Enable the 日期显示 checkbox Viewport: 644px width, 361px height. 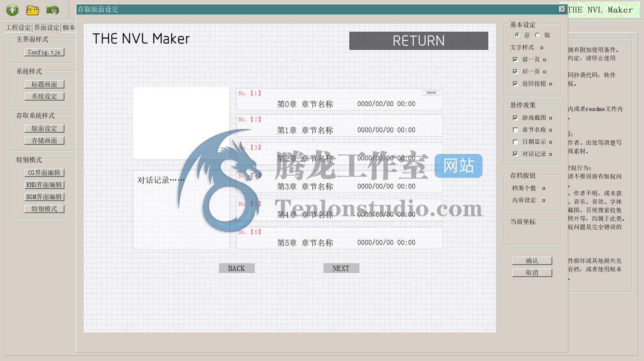515,142
